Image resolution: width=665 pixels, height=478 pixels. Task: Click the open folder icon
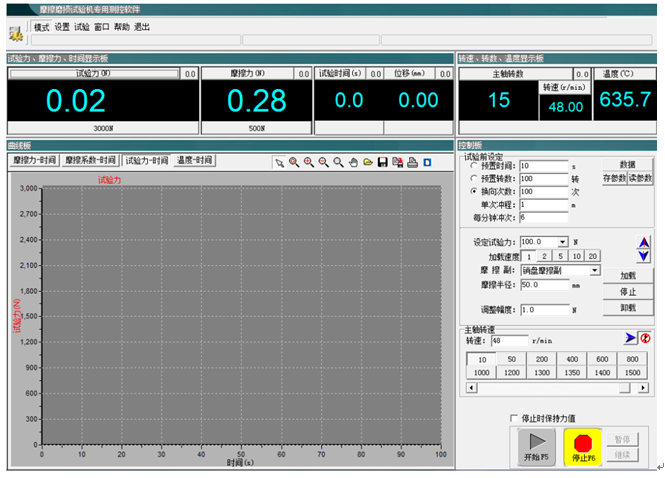(x=368, y=162)
